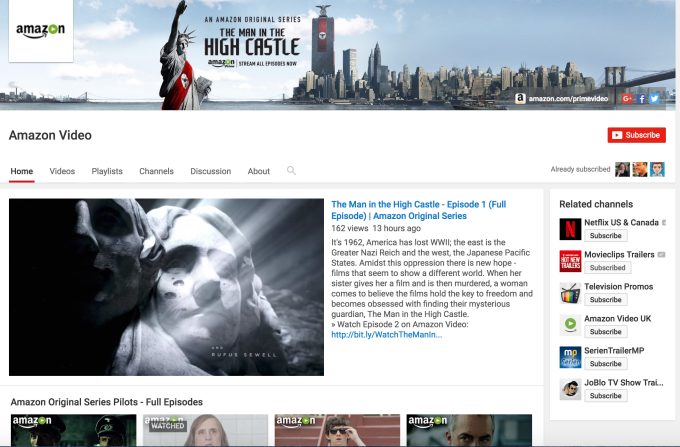680x447 pixels.
Task: Open Amazon Video UK channel name
Action: tap(618, 319)
